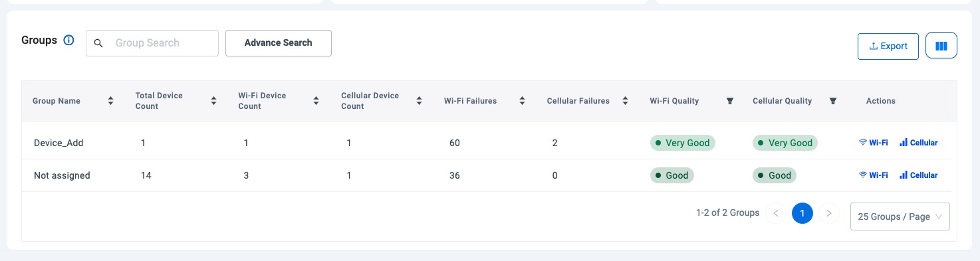Sort by Total Device Count arrows
Image resolution: width=980 pixels, height=261 pixels.
(213, 101)
